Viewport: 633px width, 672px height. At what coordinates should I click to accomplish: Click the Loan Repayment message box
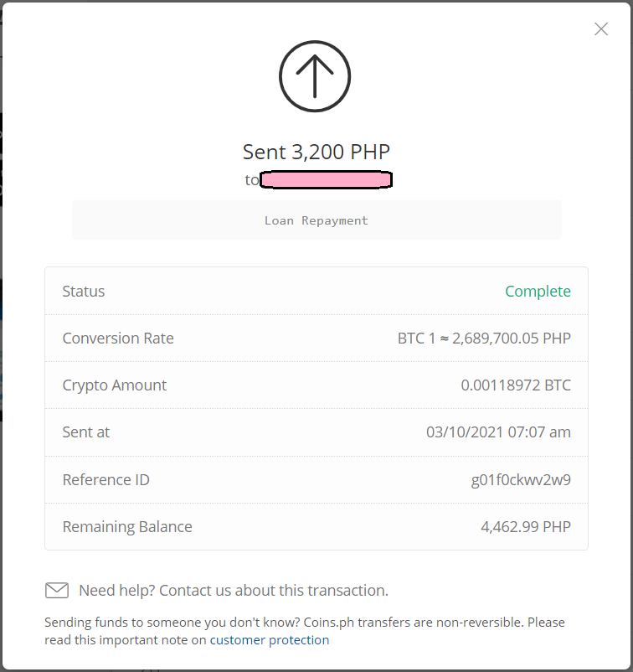(x=316, y=220)
